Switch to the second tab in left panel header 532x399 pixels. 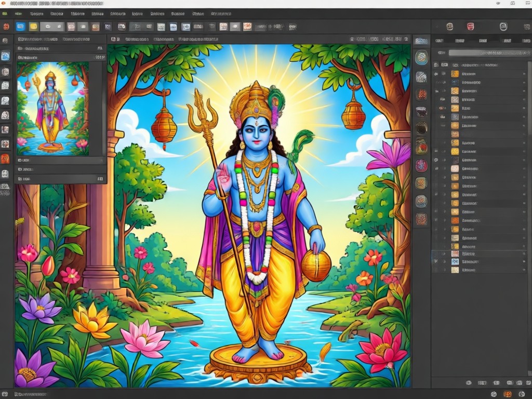point(76,39)
